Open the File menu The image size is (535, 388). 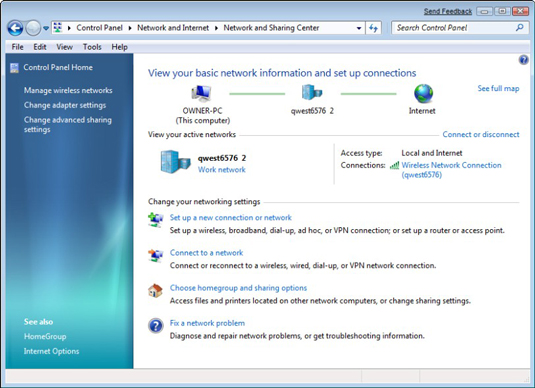[x=17, y=47]
